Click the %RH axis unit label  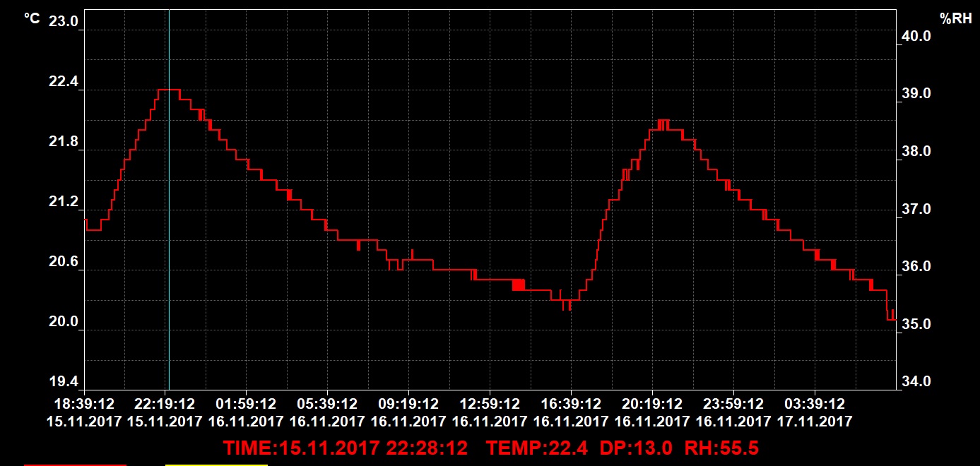[x=956, y=18]
